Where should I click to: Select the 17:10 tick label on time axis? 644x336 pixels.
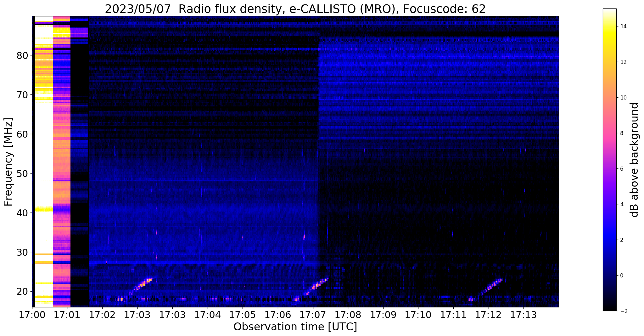(418, 315)
